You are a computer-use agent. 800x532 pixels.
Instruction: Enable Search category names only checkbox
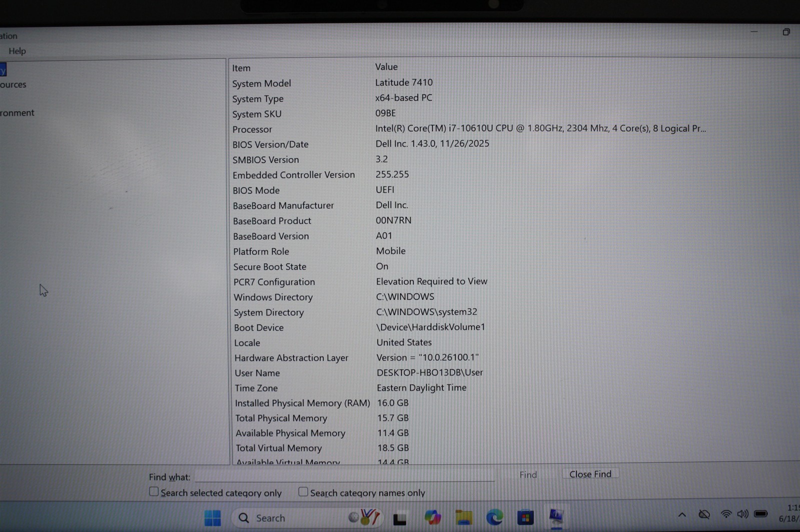[303, 492]
